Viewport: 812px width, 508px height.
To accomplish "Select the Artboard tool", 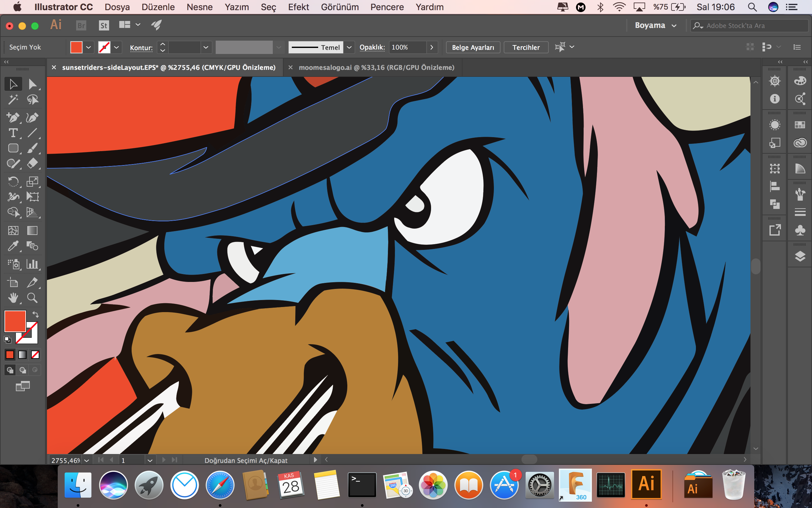I will [13, 283].
